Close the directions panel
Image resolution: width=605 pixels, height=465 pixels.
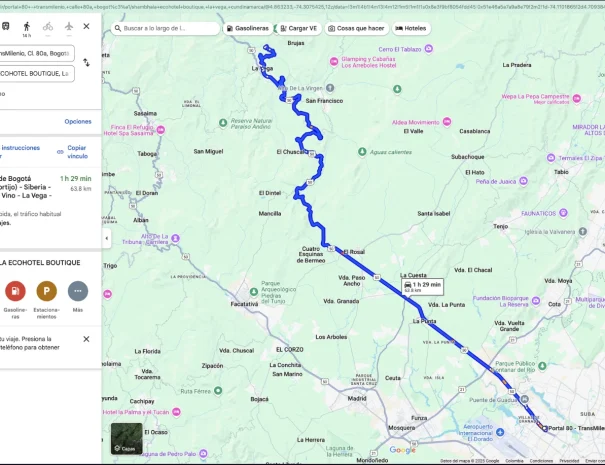(x=86, y=26)
